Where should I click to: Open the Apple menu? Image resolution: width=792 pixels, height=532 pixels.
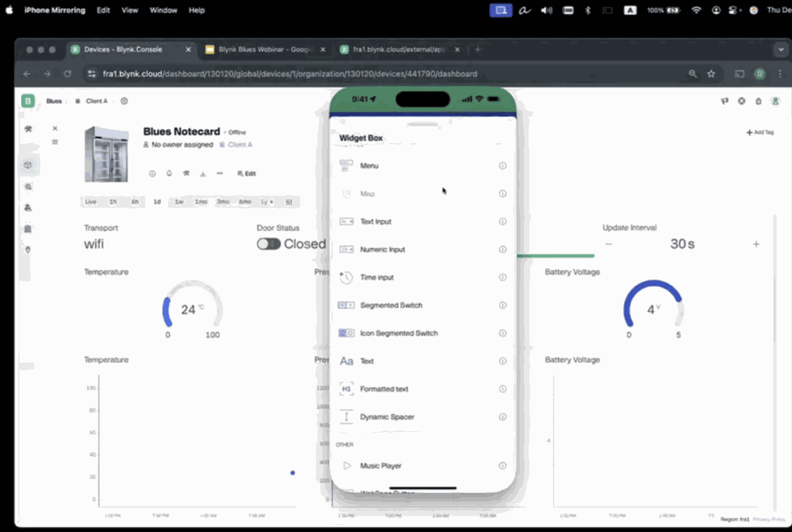point(9,10)
